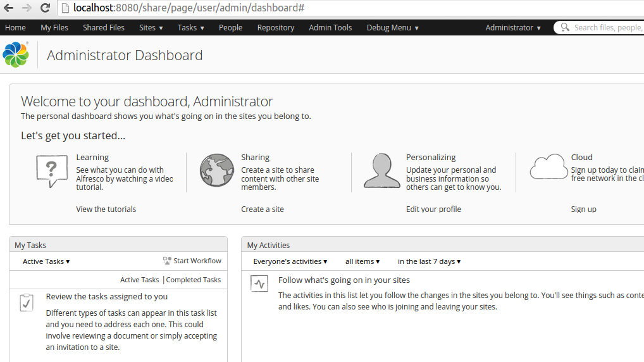Click the My Activities dashlet title
644x362 pixels.
point(268,246)
